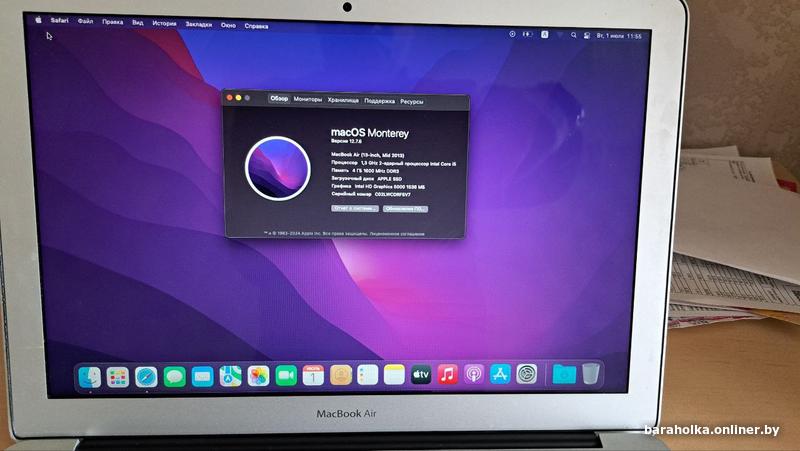Launch Maps from the Dock
This screenshot has height=451, width=800.
(x=231, y=376)
